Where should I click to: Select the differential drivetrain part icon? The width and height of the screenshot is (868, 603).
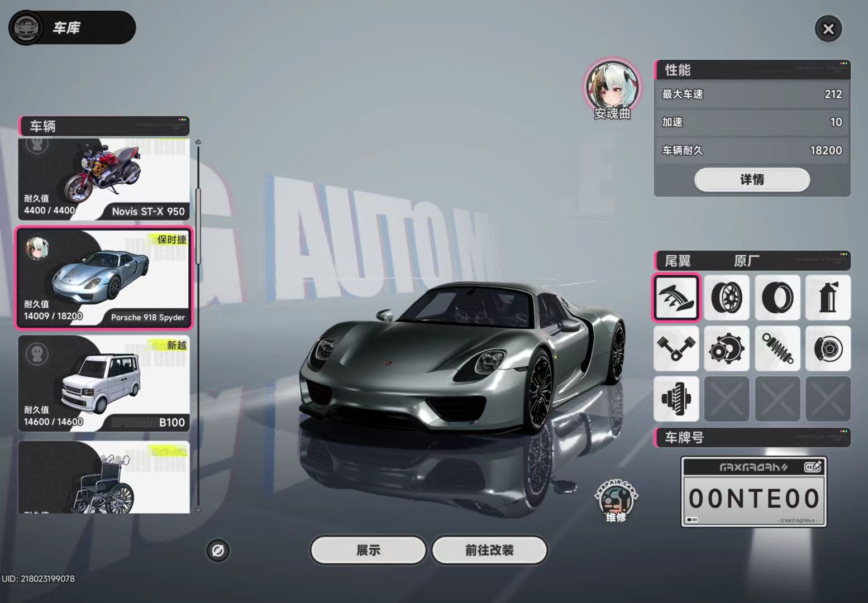pos(676,399)
